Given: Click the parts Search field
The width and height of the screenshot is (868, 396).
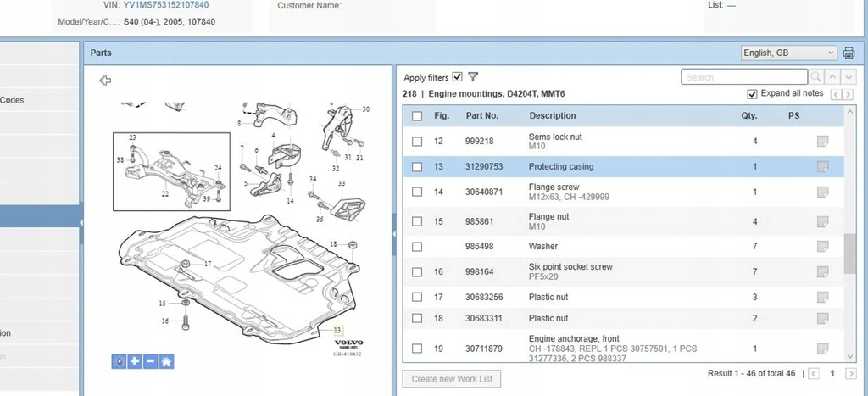Looking at the screenshot, I should coord(744,77).
